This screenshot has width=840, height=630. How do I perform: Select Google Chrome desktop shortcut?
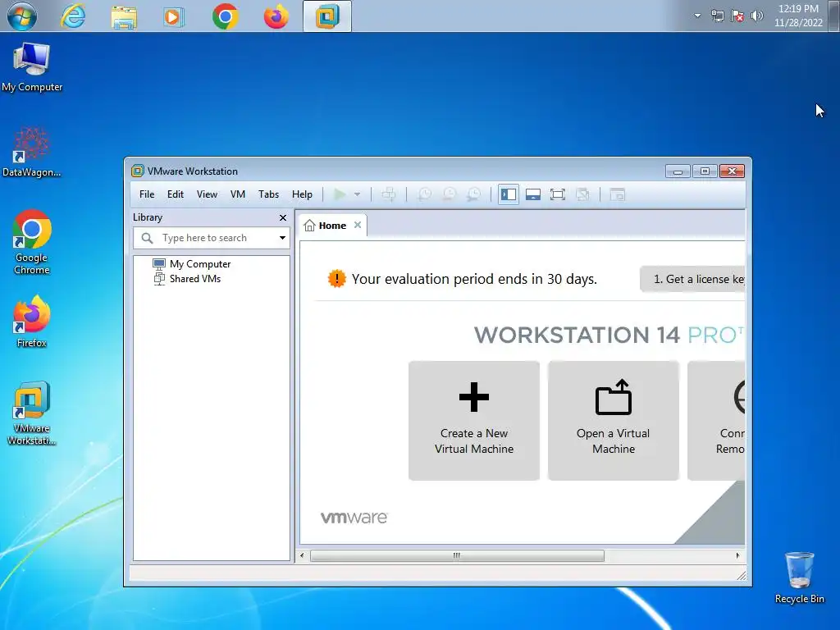coord(32,243)
